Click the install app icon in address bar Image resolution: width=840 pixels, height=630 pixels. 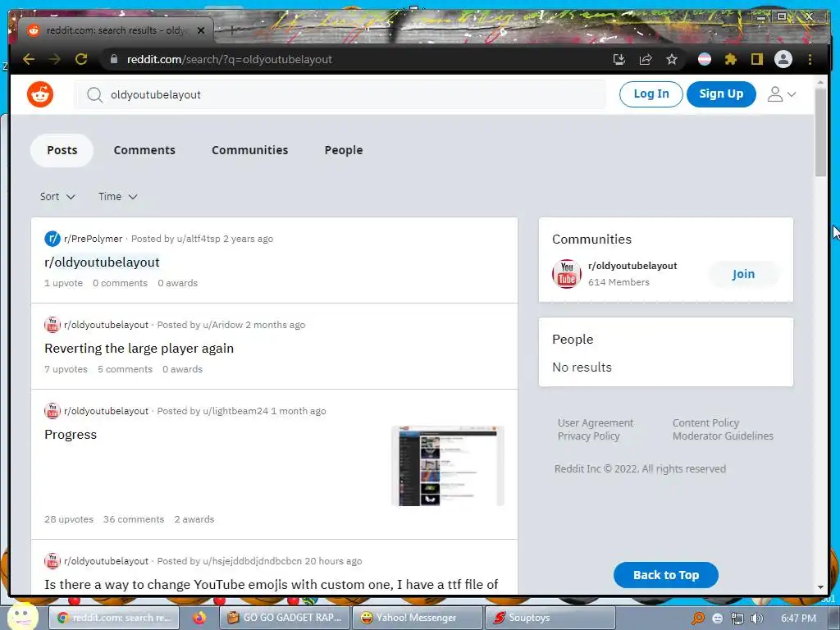[x=619, y=59]
